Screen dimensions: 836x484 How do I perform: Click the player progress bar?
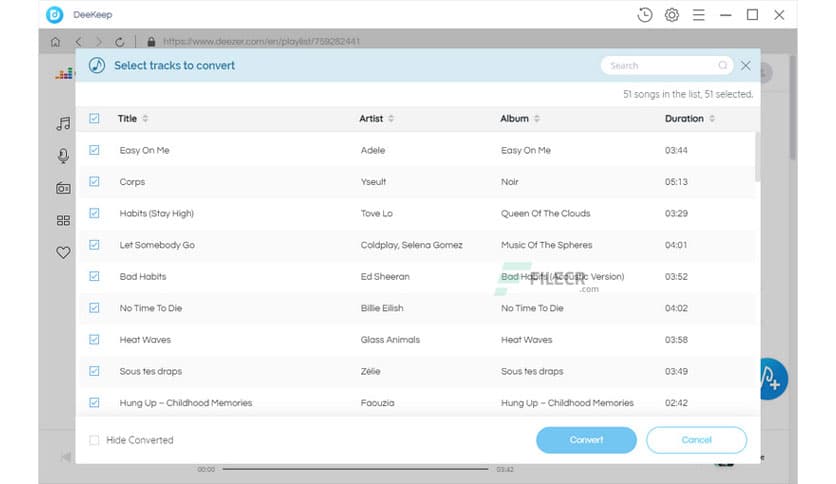(355, 469)
